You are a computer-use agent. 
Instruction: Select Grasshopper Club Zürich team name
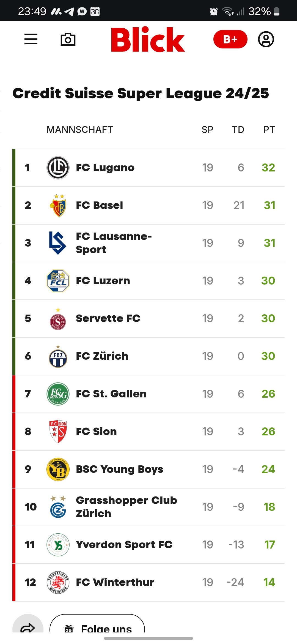[x=126, y=507]
